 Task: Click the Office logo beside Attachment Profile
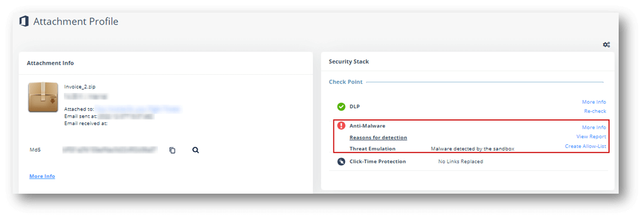(x=24, y=21)
